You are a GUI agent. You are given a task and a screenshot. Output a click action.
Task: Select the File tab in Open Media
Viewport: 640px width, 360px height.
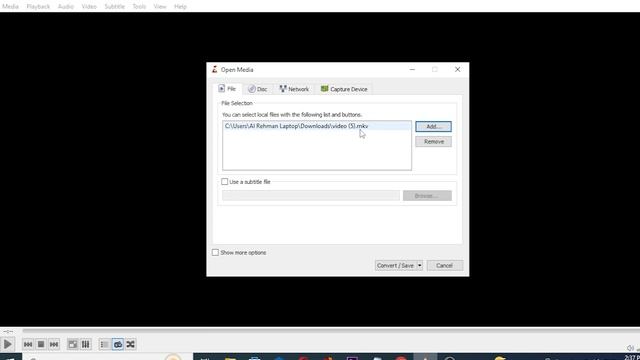227,89
